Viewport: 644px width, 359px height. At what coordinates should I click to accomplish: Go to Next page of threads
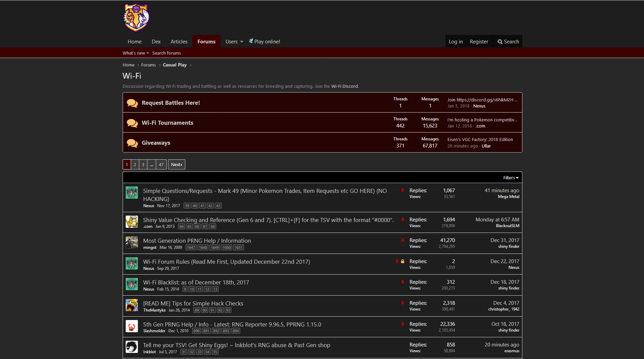tap(176, 165)
